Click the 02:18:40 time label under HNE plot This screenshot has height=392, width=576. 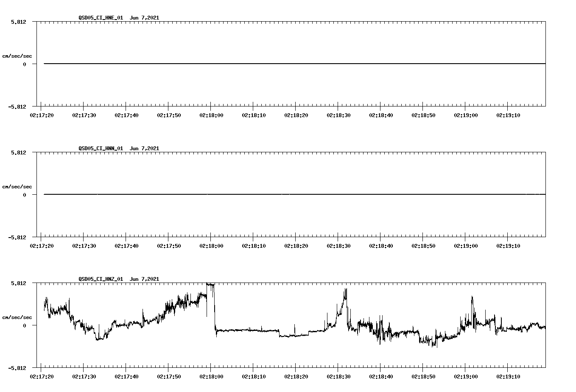click(381, 115)
